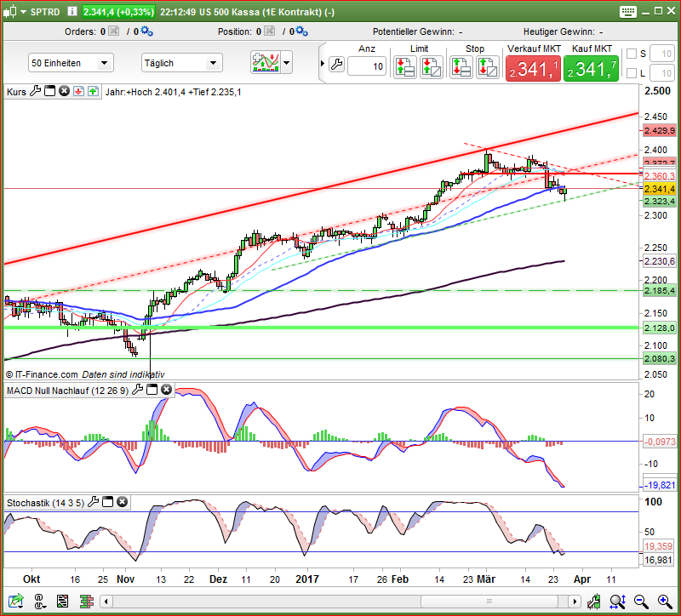Click the red down arrow in Kurs panel
This screenshot has width=681, height=616.
[78, 91]
